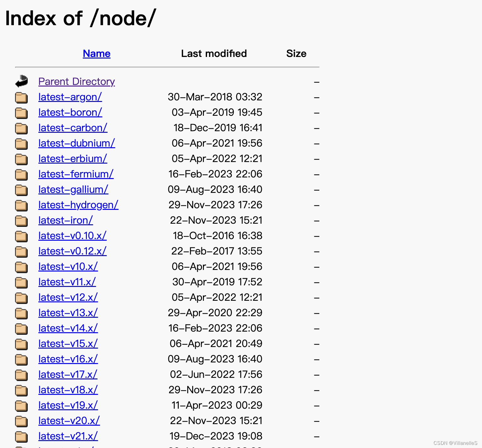Click the Index of /node/ heading
Viewport: 482px width, 448px height.
81,18
